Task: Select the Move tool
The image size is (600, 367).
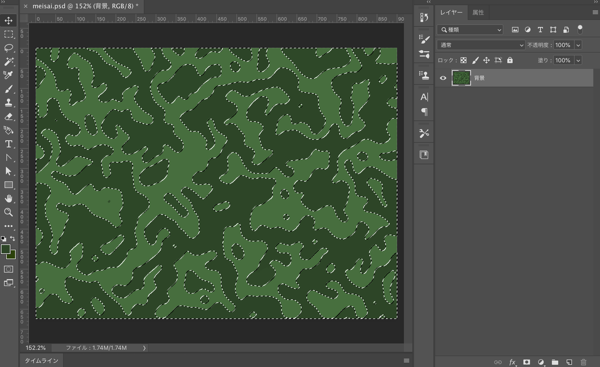Action: tap(8, 20)
